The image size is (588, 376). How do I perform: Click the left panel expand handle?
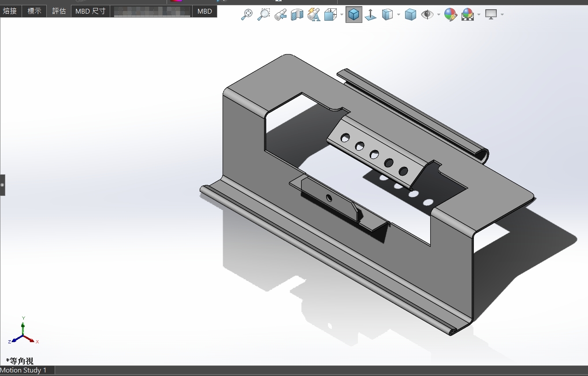[2, 185]
